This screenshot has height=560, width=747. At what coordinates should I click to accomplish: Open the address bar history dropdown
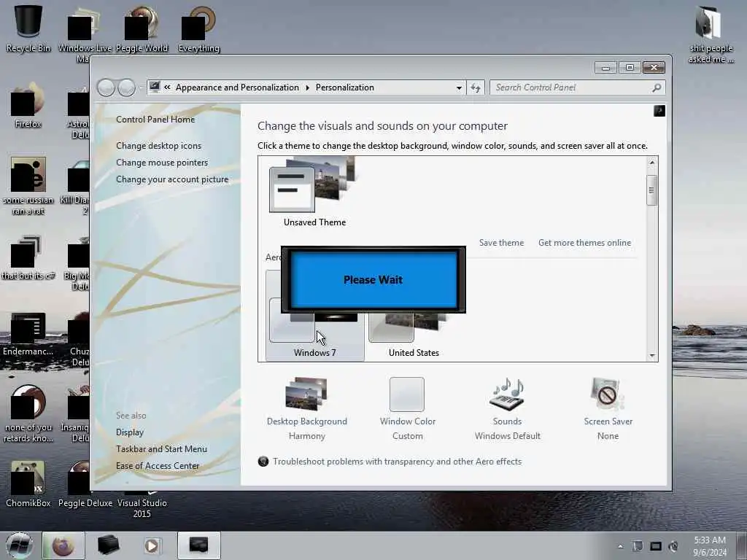(x=459, y=87)
